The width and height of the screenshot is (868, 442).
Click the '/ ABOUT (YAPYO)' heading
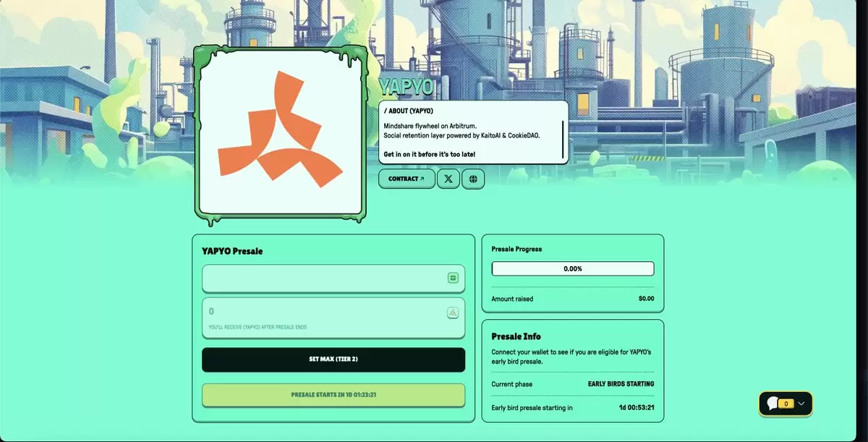pos(409,111)
